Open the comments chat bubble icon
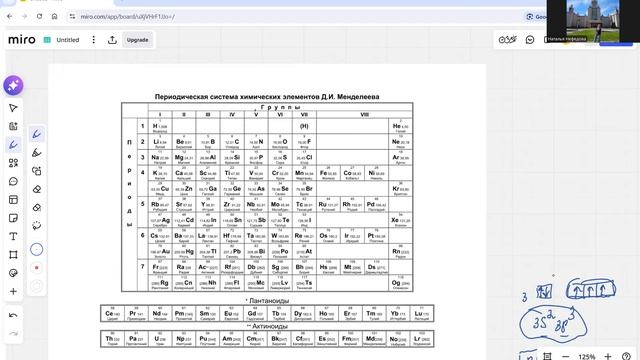This screenshot has height=360, width=640. pos(530,40)
